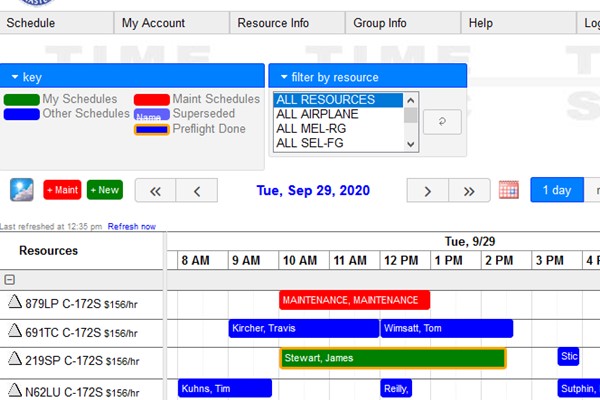Click the Preflight Done color swatch
Image resolution: width=600 pixels, height=400 pixels.
coord(151,129)
